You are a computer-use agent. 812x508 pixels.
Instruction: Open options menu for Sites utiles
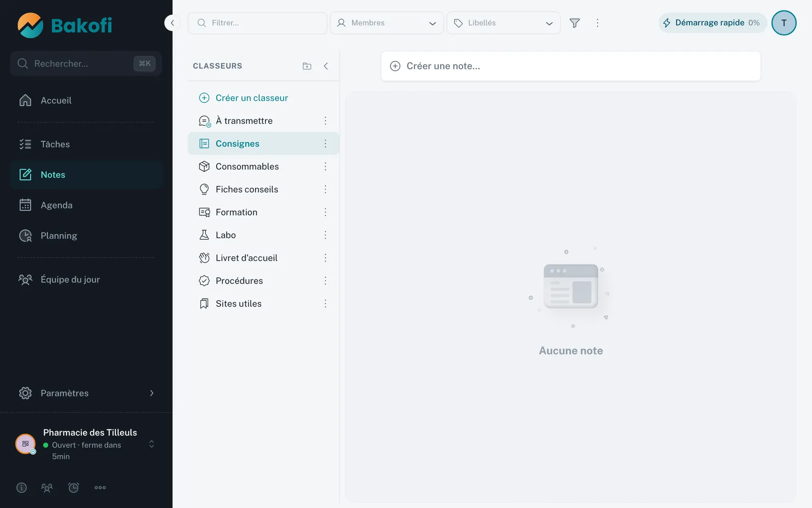click(325, 304)
